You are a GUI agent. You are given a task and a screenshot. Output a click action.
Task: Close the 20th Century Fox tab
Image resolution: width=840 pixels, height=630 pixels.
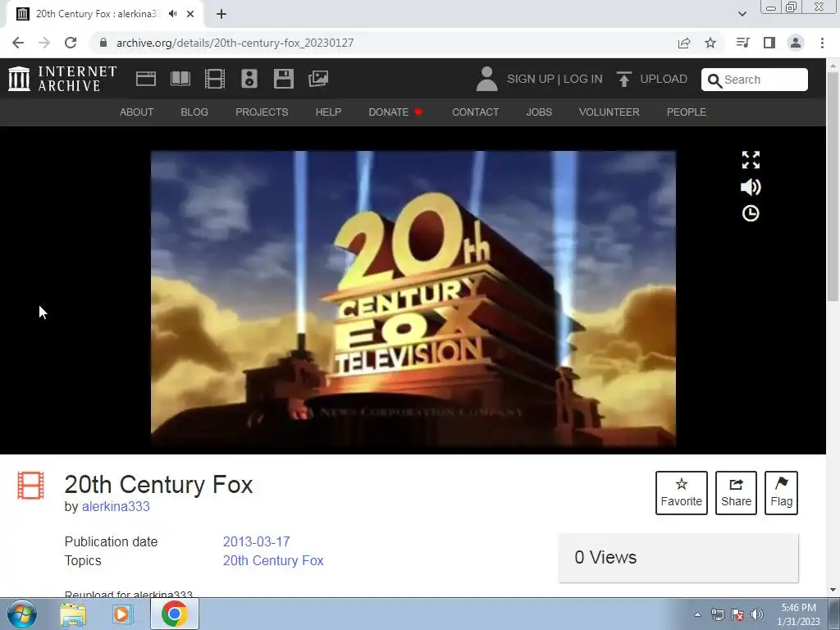pyautogui.click(x=190, y=14)
